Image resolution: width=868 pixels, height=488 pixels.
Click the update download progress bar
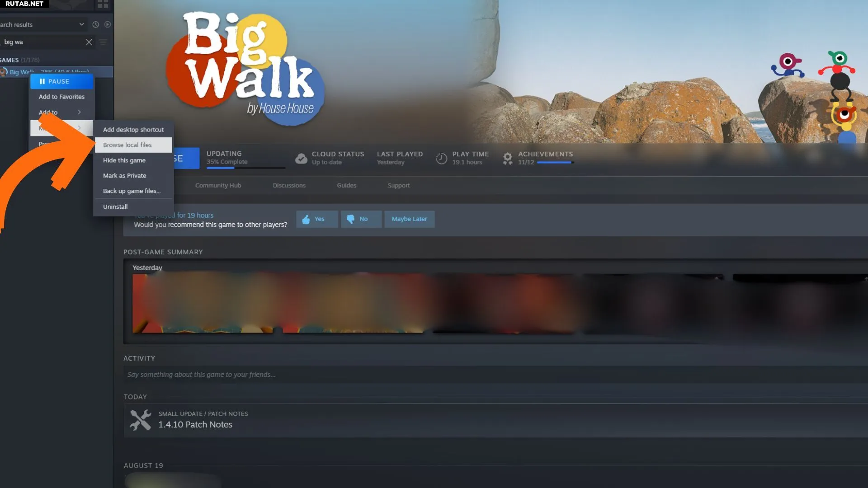point(246,168)
